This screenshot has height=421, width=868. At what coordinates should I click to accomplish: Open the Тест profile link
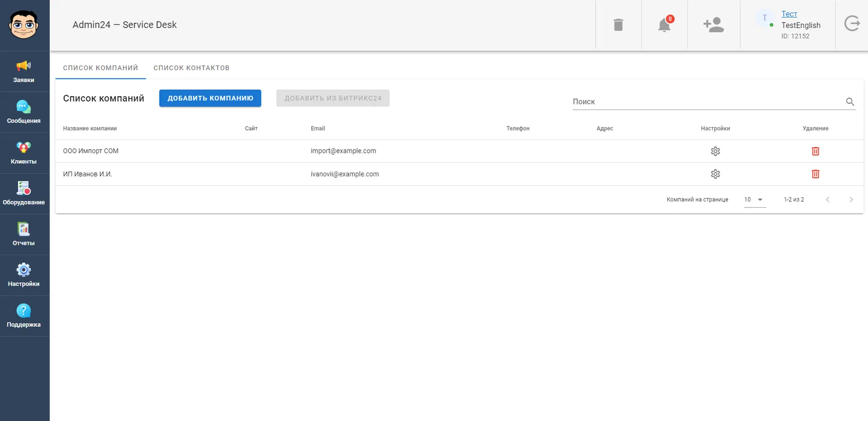click(x=789, y=14)
